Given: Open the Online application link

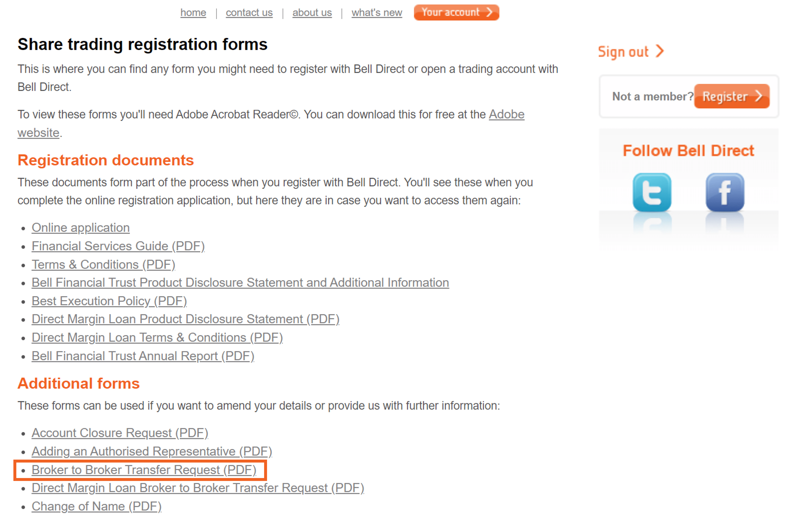Looking at the screenshot, I should click(x=81, y=228).
